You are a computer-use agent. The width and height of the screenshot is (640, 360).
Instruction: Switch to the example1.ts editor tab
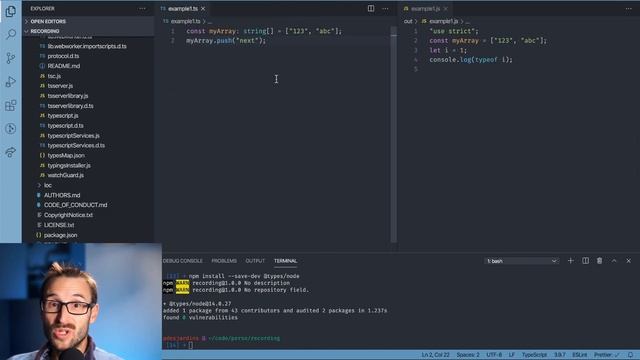pos(182,9)
